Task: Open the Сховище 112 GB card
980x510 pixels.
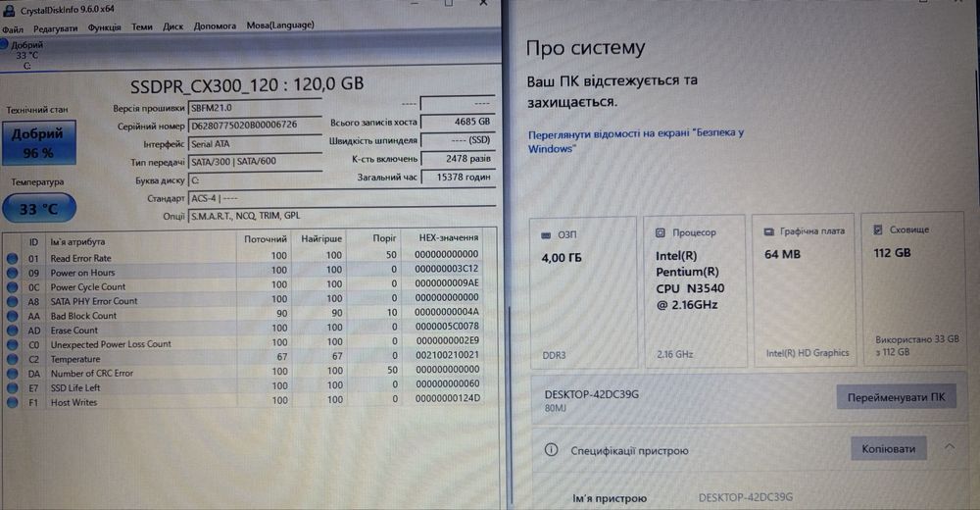Action: (x=913, y=288)
